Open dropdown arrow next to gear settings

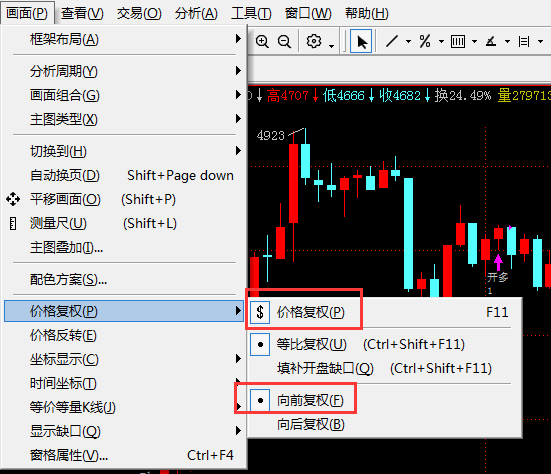point(331,46)
